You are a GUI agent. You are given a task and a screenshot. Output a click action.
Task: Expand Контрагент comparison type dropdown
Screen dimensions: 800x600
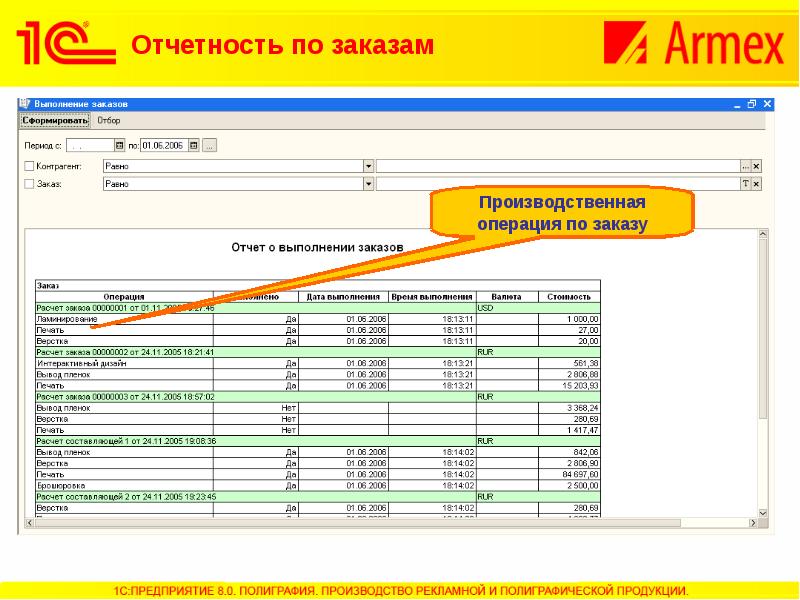(x=368, y=165)
